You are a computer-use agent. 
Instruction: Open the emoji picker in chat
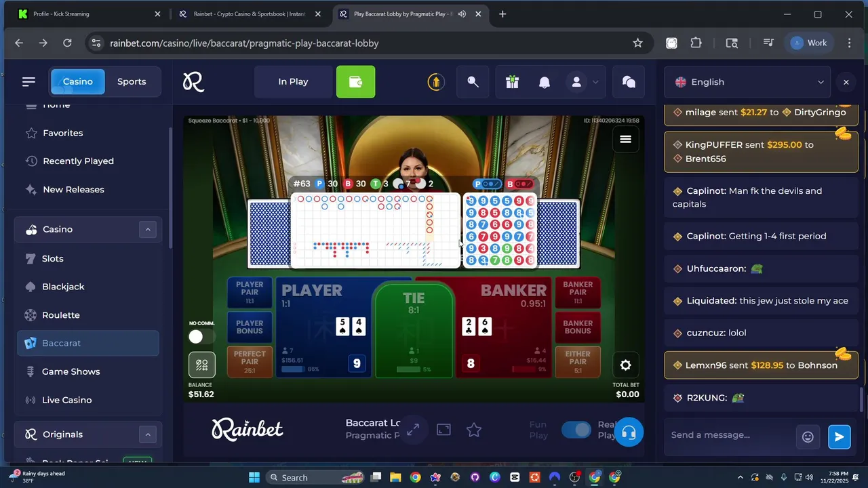tap(808, 436)
